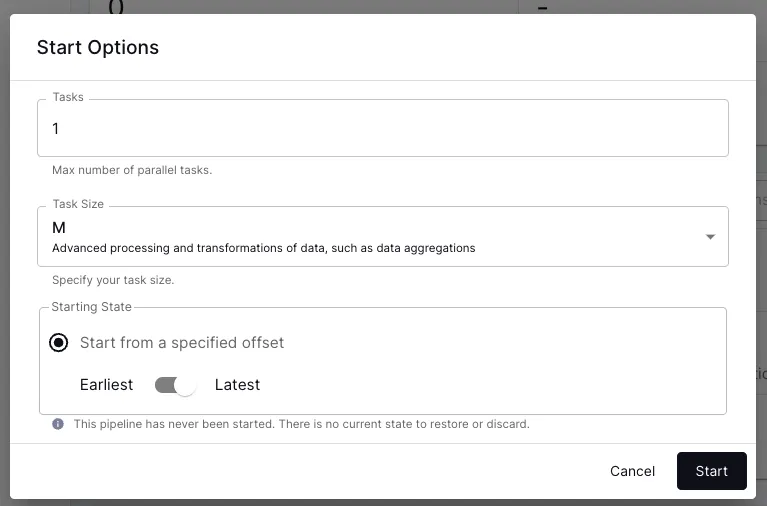Click the Start Options dialog title

[x=98, y=47]
